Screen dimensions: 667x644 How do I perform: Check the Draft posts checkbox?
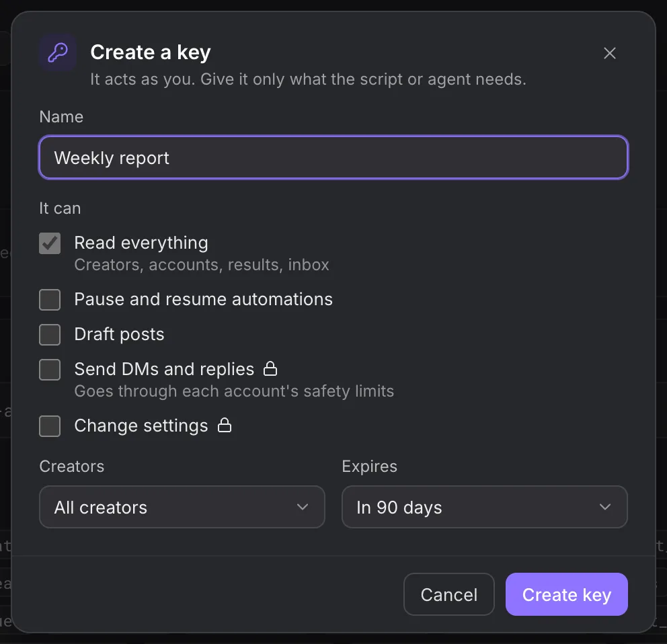point(50,334)
